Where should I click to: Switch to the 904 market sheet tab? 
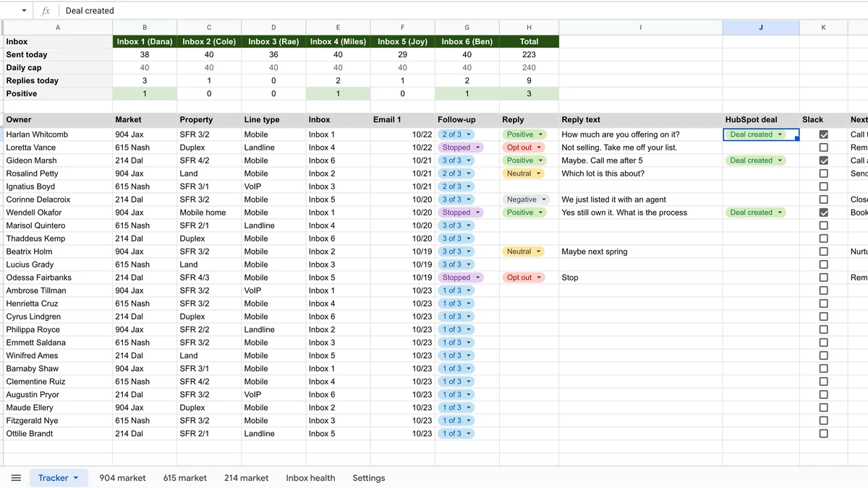(122, 478)
